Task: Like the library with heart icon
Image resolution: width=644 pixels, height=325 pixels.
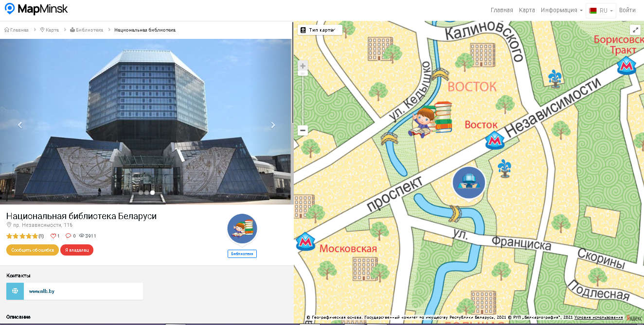Action: tap(54, 236)
